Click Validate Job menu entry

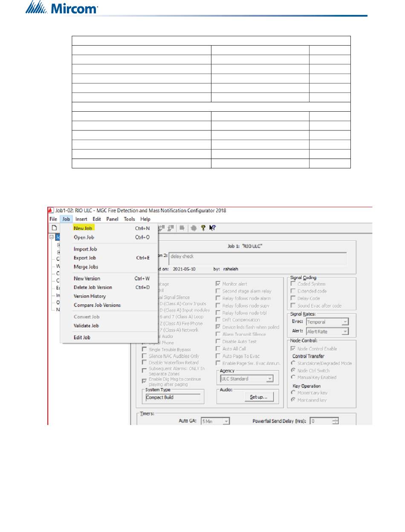(x=110, y=326)
